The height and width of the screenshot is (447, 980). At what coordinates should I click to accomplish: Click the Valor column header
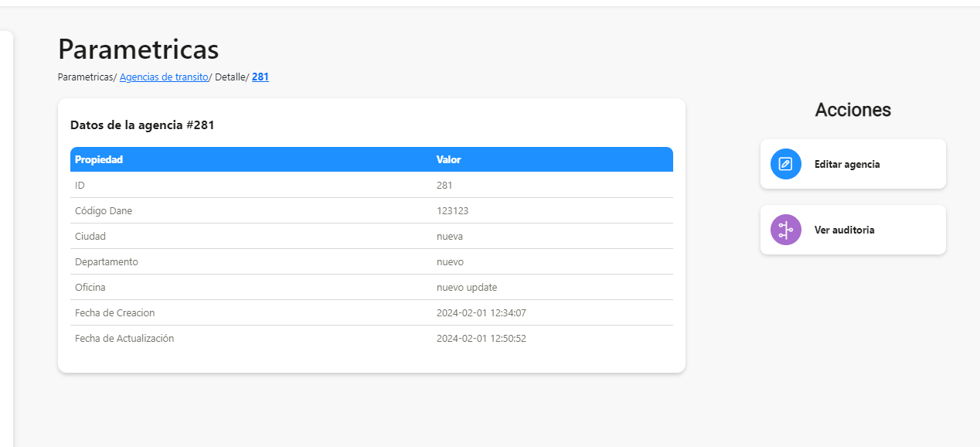[x=449, y=160]
